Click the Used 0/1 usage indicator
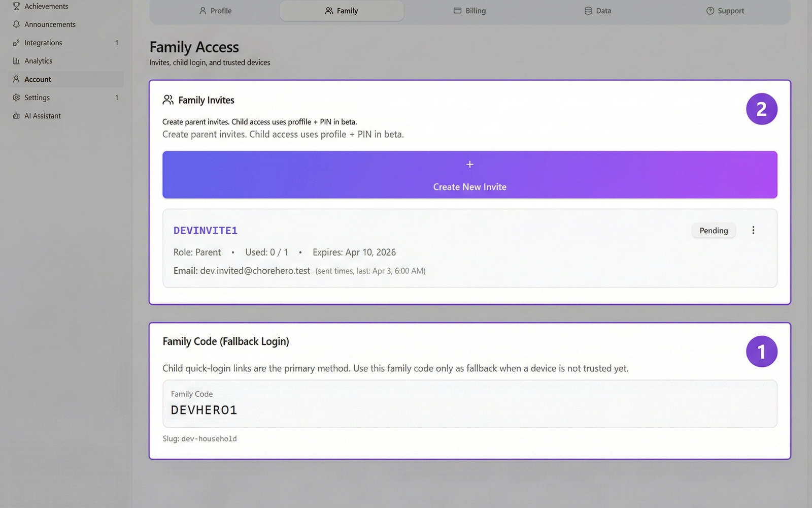 (x=266, y=252)
